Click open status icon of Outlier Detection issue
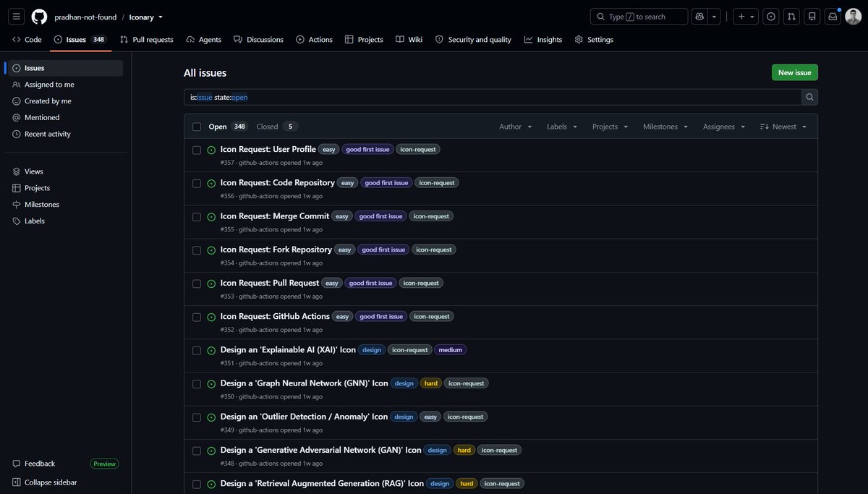 click(x=211, y=417)
